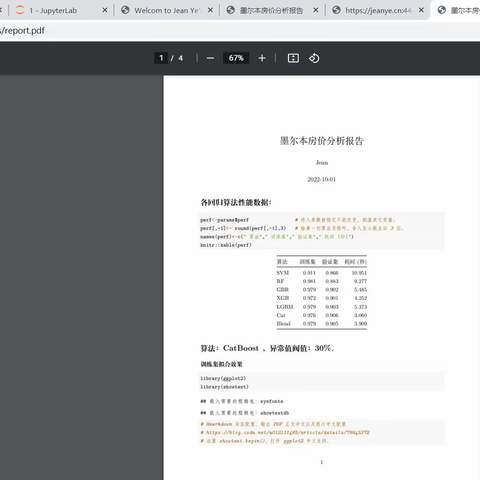Click the blog.csdn.net URL comment line
Viewport: 480px width, 480px height.
tap(285, 432)
